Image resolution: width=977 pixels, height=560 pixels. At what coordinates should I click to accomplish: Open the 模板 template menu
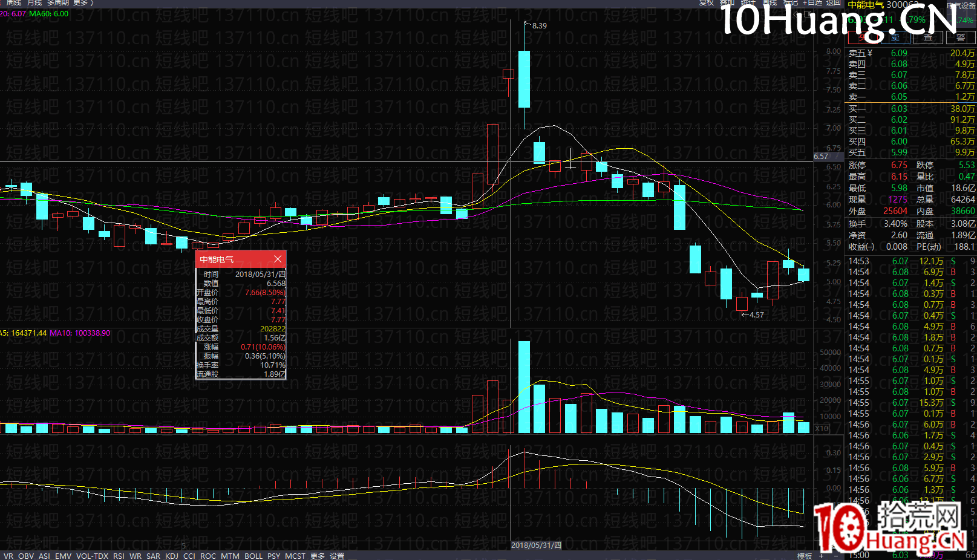[804, 556]
